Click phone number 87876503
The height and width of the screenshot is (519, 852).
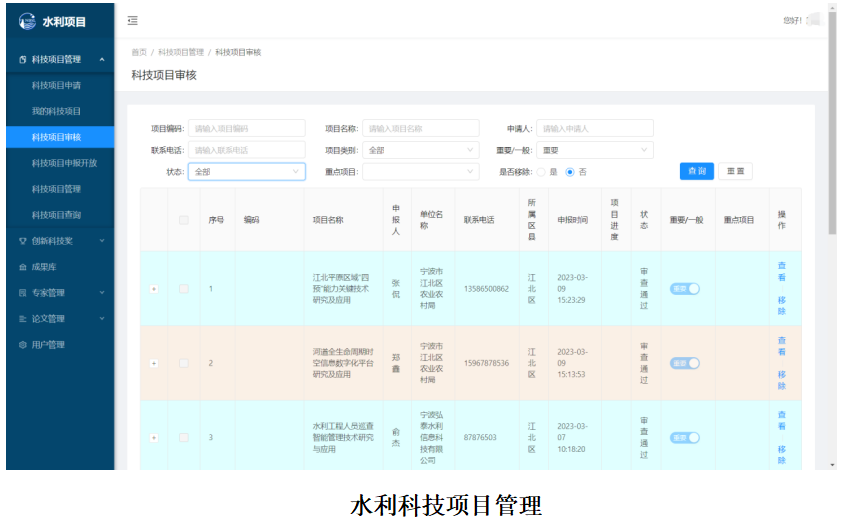pyautogui.click(x=480, y=437)
